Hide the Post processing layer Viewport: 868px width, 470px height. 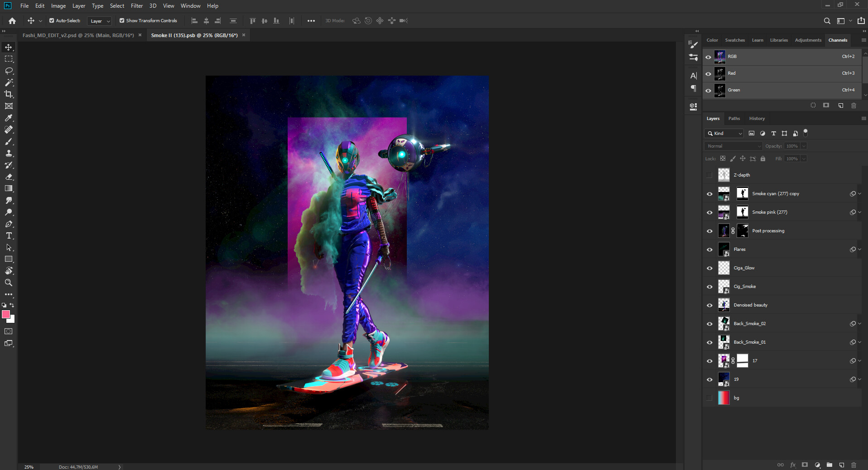(x=709, y=231)
